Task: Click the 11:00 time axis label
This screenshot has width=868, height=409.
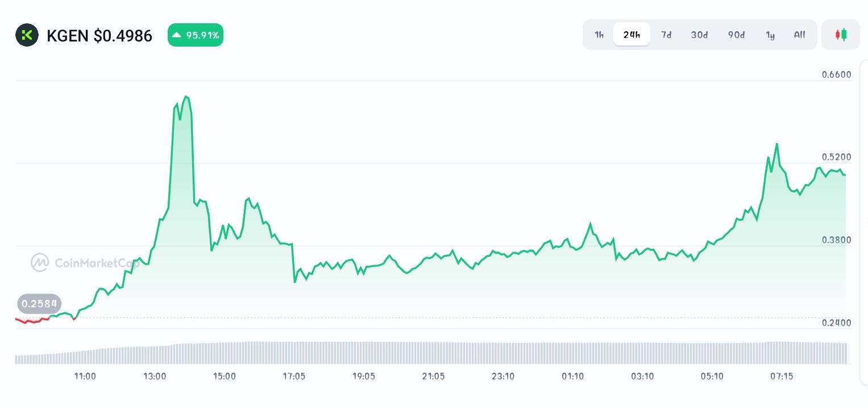Action: click(85, 376)
